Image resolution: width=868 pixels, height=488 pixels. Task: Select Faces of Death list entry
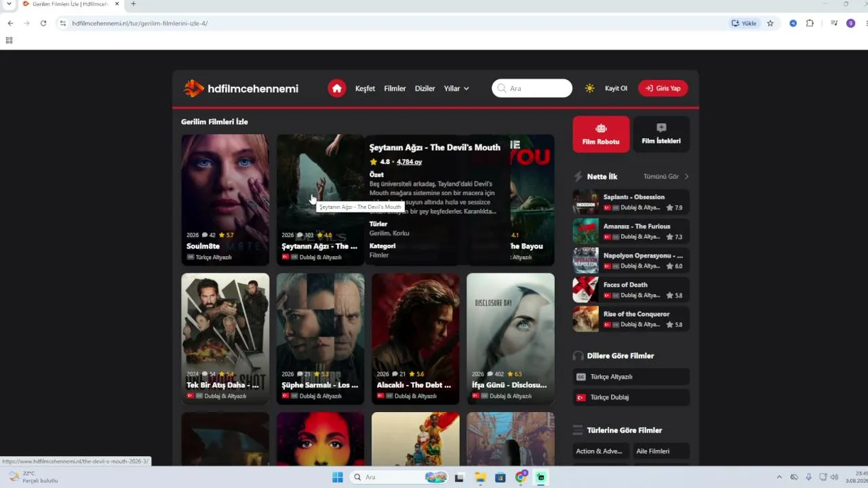pos(631,289)
